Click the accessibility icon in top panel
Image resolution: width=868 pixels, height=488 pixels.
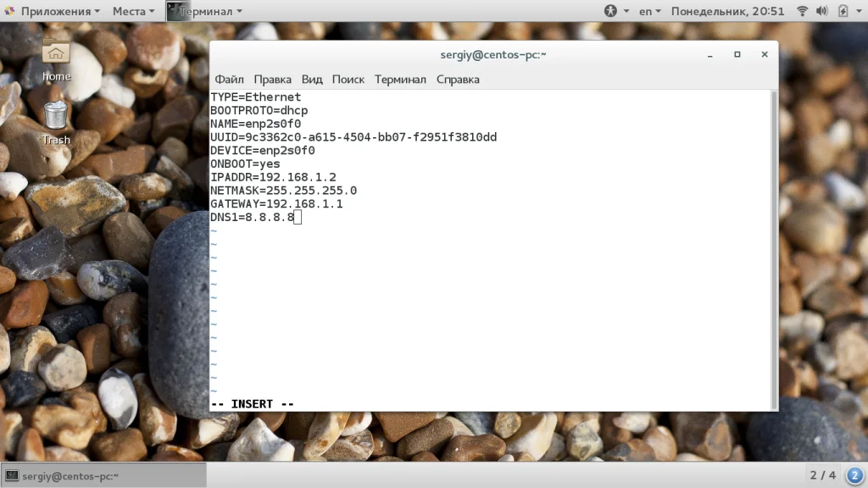[610, 10]
